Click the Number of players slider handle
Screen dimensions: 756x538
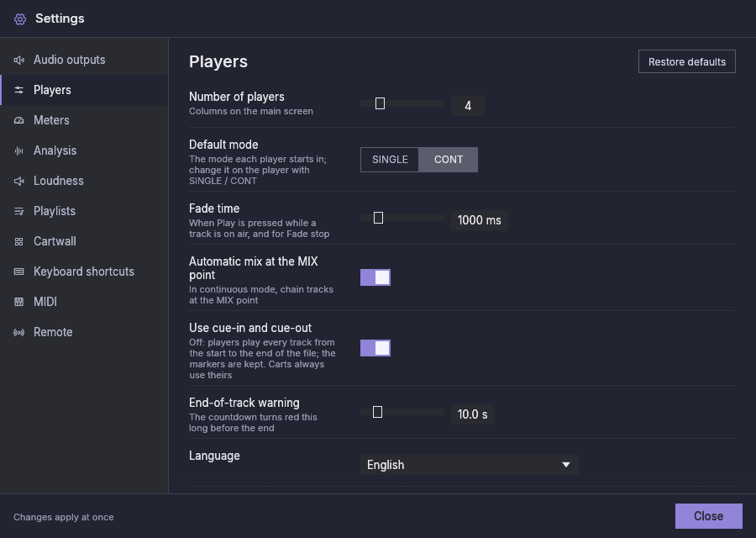point(380,103)
